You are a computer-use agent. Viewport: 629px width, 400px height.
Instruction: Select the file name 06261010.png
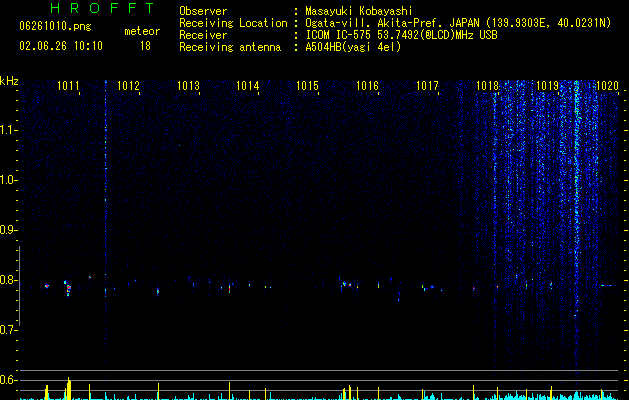(x=55, y=27)
